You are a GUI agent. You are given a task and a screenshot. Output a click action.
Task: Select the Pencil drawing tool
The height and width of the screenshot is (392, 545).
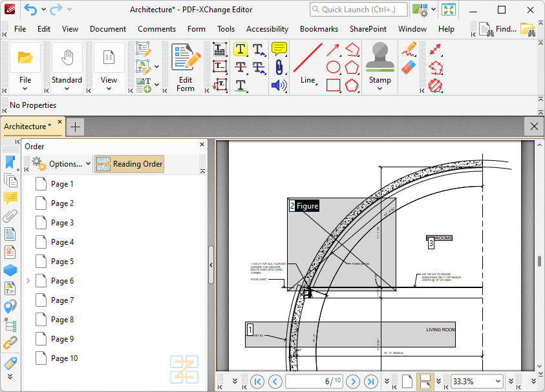(409, 49)
